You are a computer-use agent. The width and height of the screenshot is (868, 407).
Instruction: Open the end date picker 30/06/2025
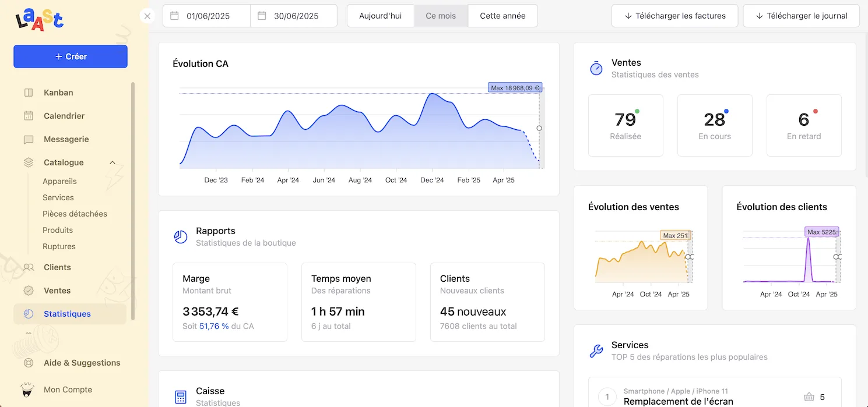(294, 16)
